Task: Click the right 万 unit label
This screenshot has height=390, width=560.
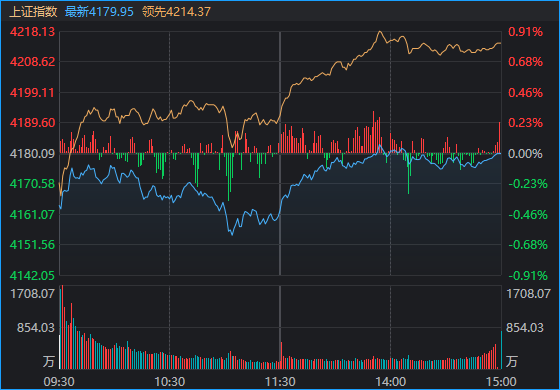Action: pyautogui.click(x=511, y=361)
